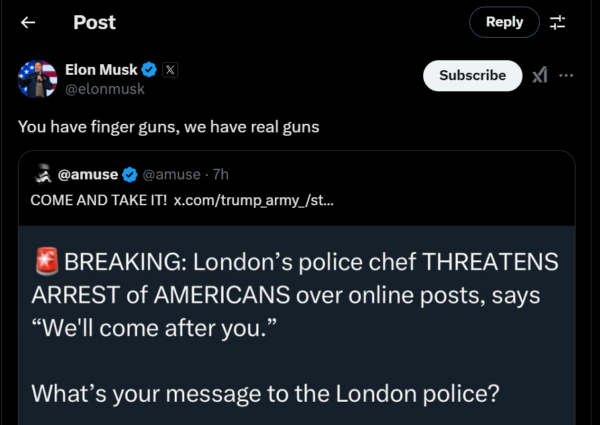Click the Elon Musk display name
The width and height of the screenshot is (600, 425).
[x=101, y=69]
